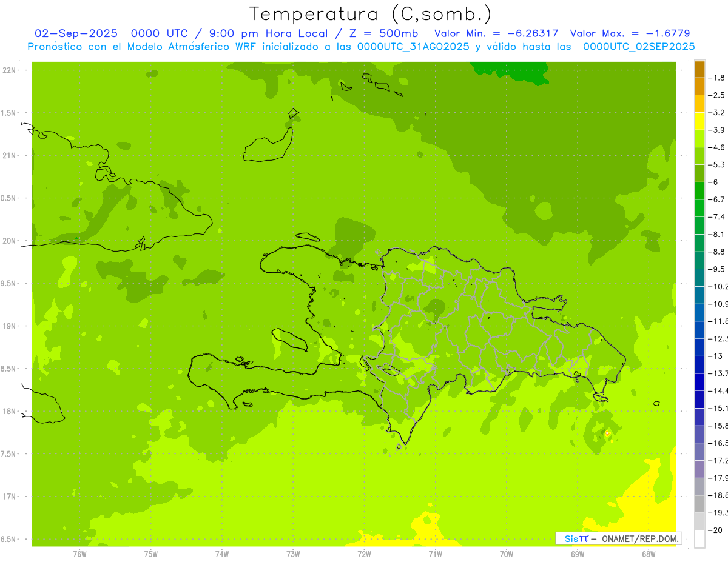Select the dark orange swatch above -1.8
The width and height of the screenshot is (728, 562).
(x=699, y=69)
